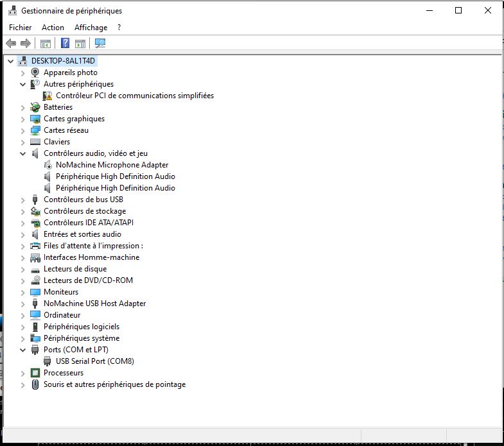Expand the Lecteurs de disque category
This screenshot has height=446, width=504.
tap(23, 270)
